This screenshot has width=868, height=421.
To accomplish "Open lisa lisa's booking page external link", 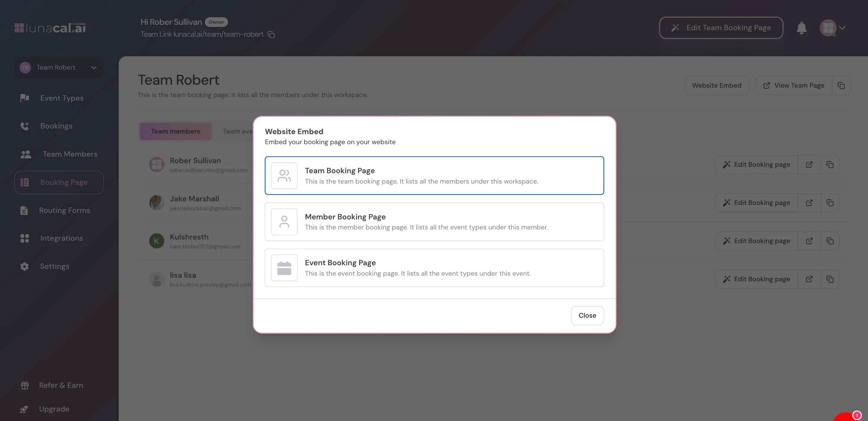I will 809,279.
